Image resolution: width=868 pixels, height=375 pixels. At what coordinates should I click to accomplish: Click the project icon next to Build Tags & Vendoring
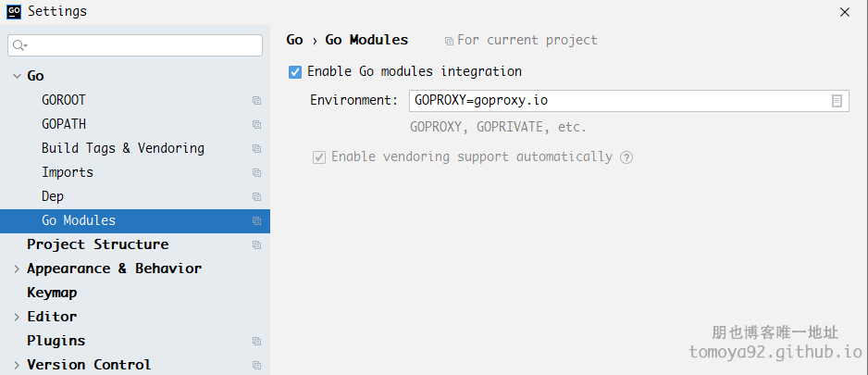[256, 148]
